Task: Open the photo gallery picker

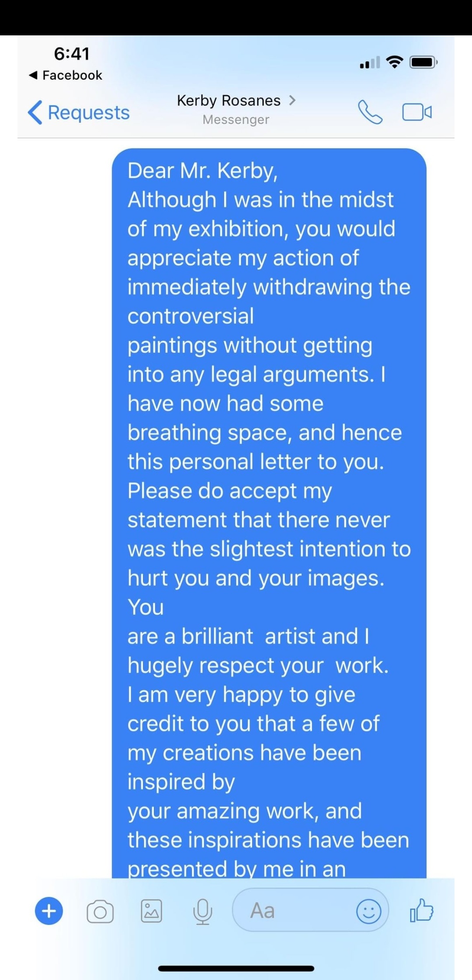Action: pyautogui.click(x=151, y=911)
